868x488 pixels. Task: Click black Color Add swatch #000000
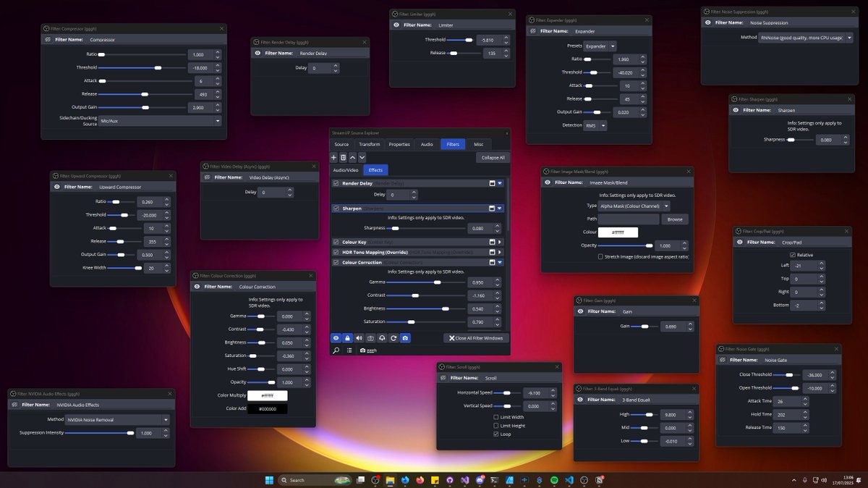click(x=268, y=409)
